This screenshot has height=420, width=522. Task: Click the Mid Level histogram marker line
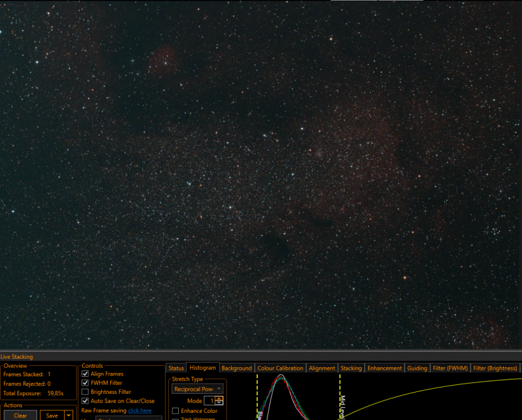[340, 396]
